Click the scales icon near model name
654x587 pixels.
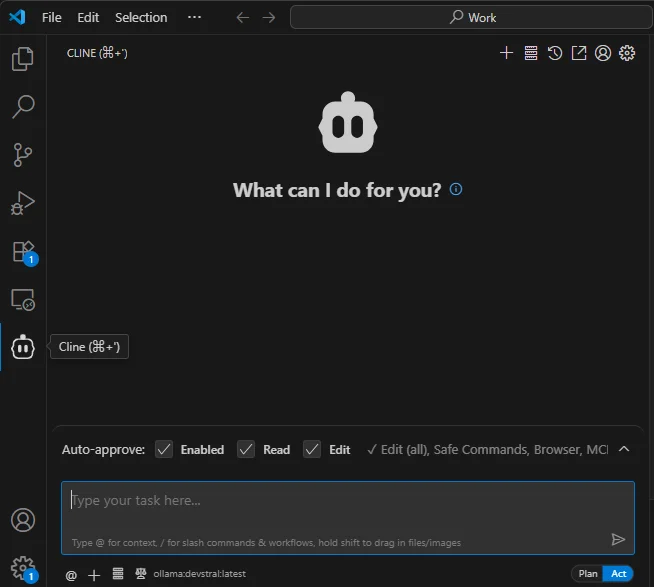141,574
